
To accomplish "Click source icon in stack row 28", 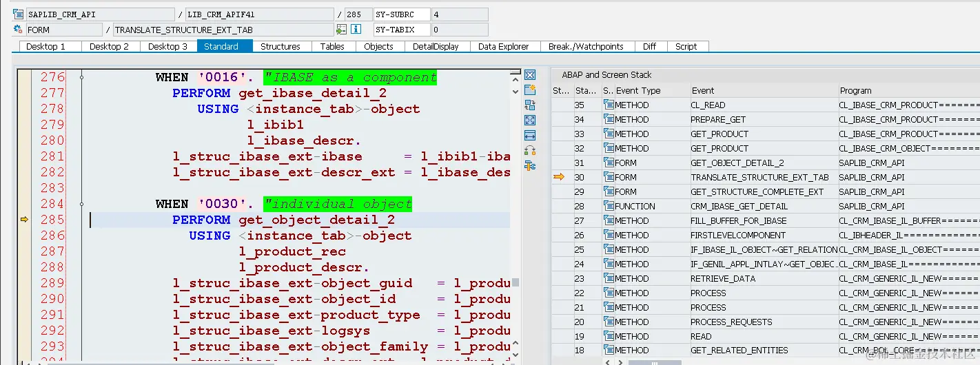I will tap(608, 207).
